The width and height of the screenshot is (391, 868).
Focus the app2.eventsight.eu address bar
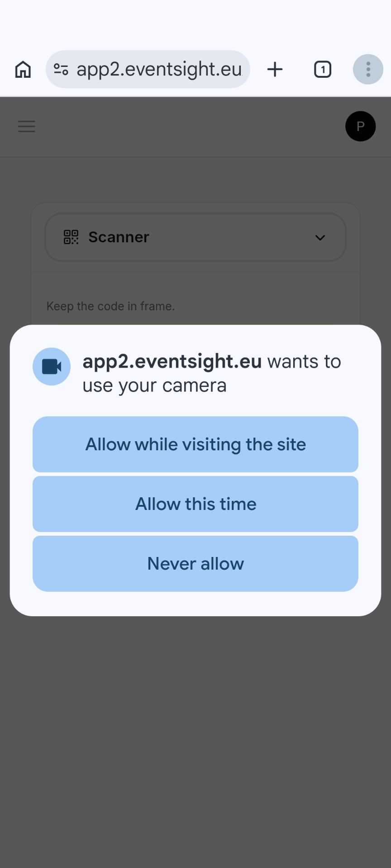pos(159,70)
